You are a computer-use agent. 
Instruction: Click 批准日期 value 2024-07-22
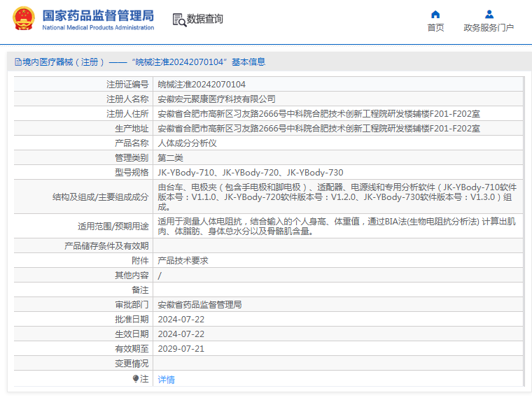[x=181, y=320]
